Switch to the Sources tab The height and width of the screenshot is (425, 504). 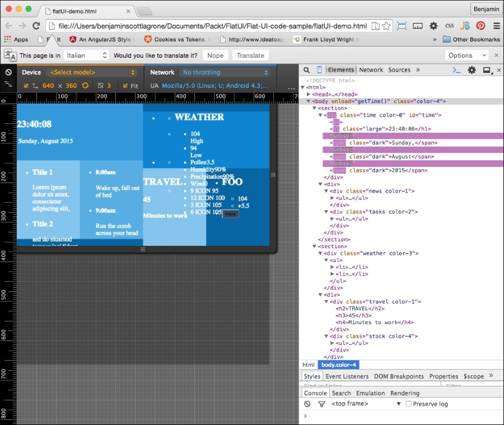pos(399,70)
